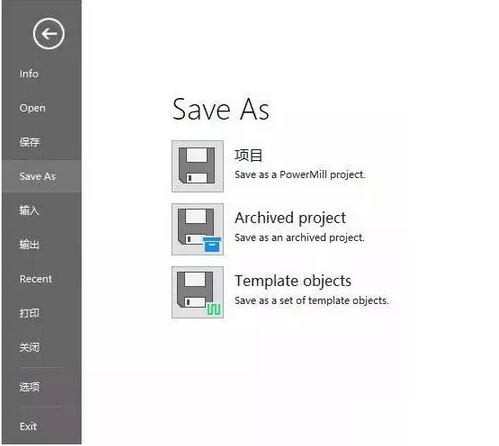Choose 保存 in the sidebar
499x446 pixels.
29,142
